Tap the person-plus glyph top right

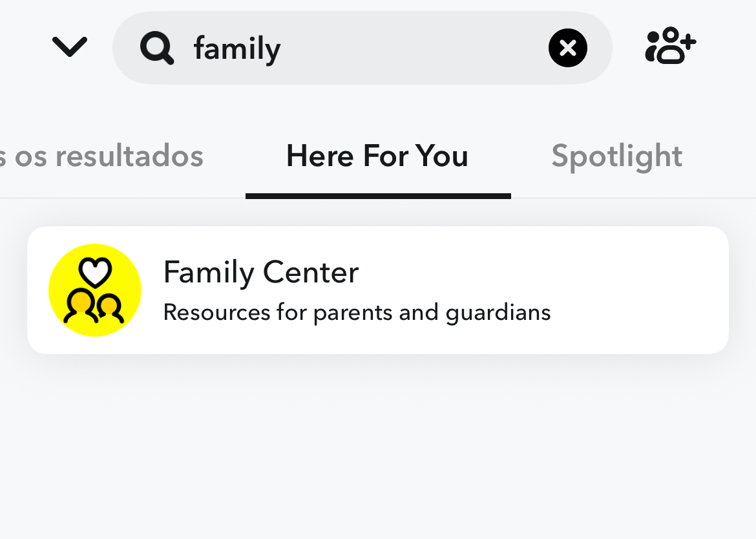670,46
